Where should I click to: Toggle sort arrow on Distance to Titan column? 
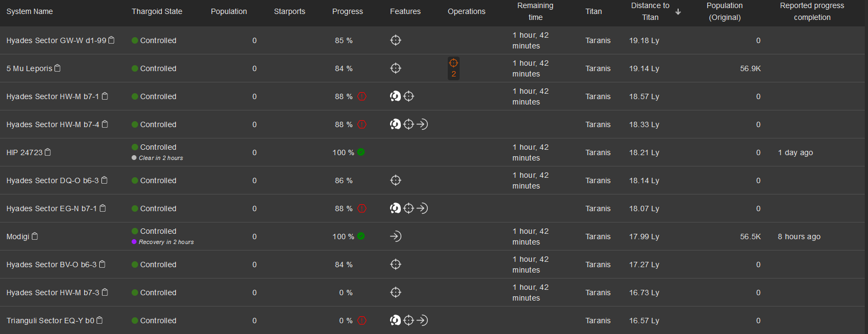point(678,12)
